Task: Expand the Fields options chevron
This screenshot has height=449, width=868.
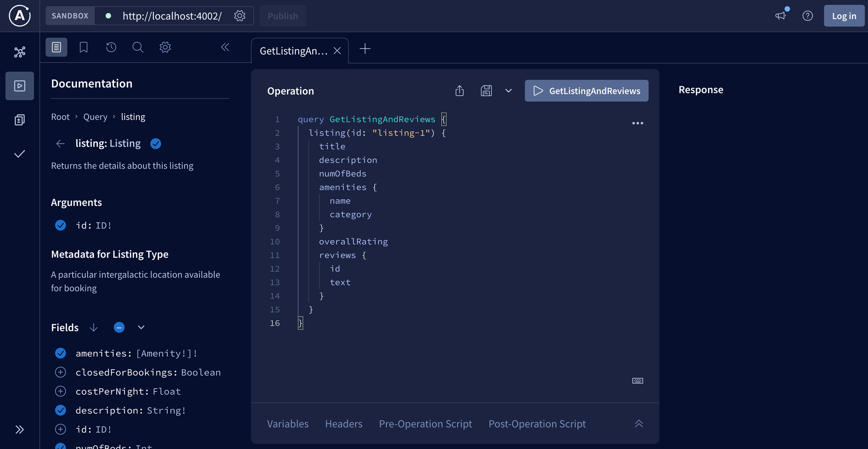Action: 141,327
